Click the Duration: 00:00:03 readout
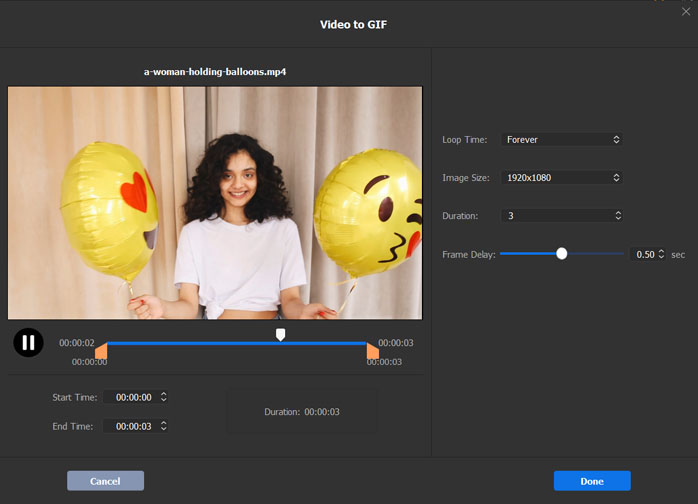The height and width of the screenshot is (504, 698). pos(302,412)
